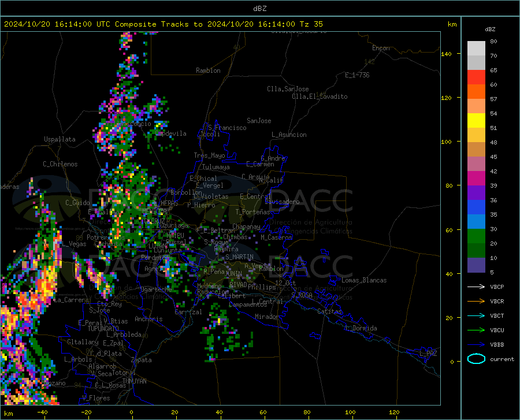Click the 'Tz 35' value in the header
The image size is (520, 420).
[311, 24]
